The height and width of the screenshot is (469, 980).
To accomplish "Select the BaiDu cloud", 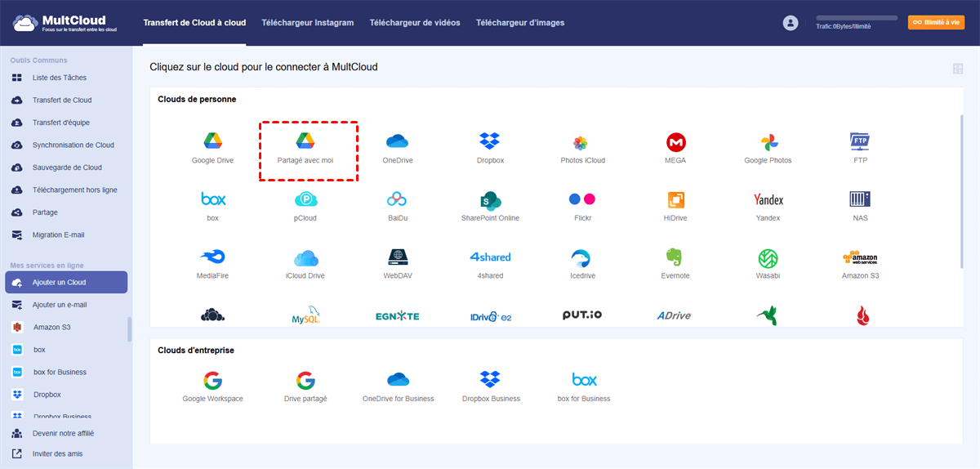I will (x=398, y=199).
